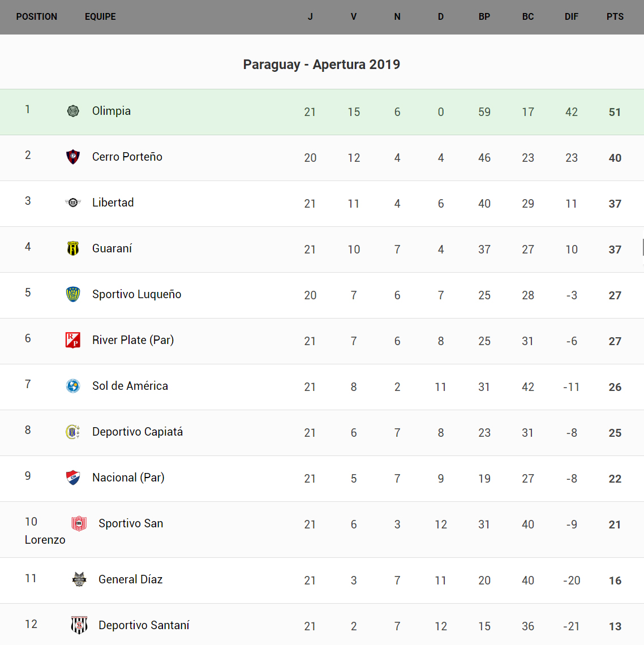Click the POSITION column header
This screenshot has height=645, width=644.
click(37, 17)
